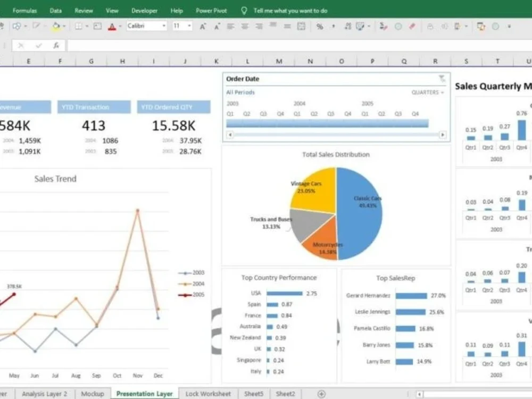Click the 2005 legend entry
Screen dimensions: 532x399
click(x=192, y=295)
